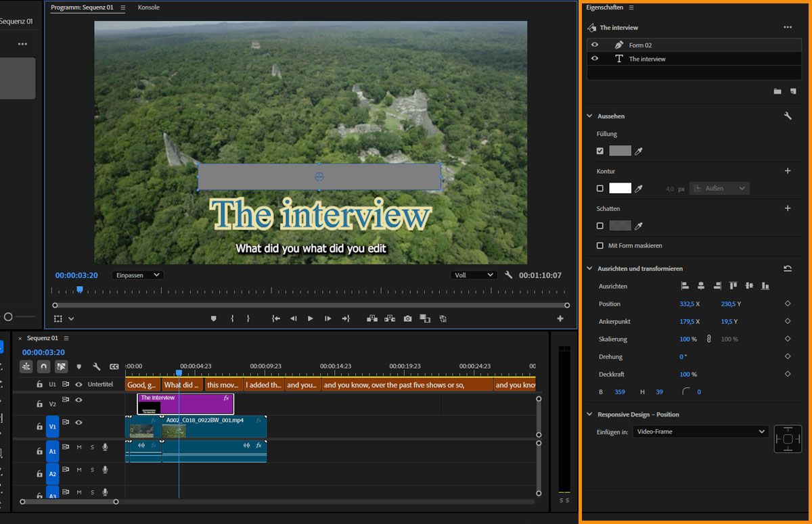Click the Play button in Program monitor

point(311,318)
